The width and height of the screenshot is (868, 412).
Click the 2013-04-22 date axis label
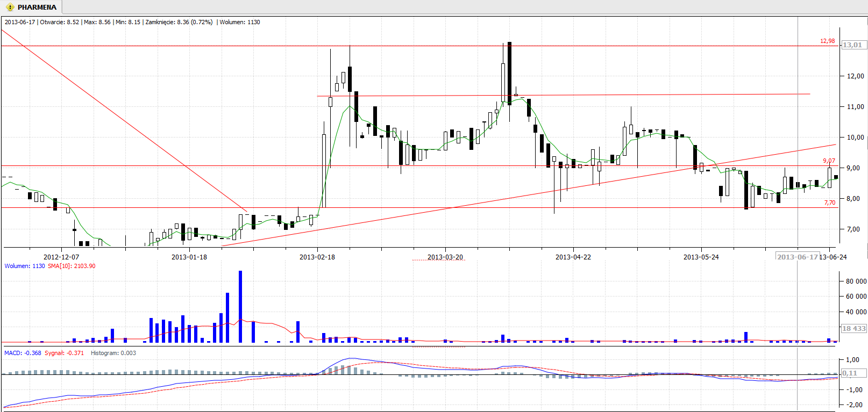coord(573,257)
